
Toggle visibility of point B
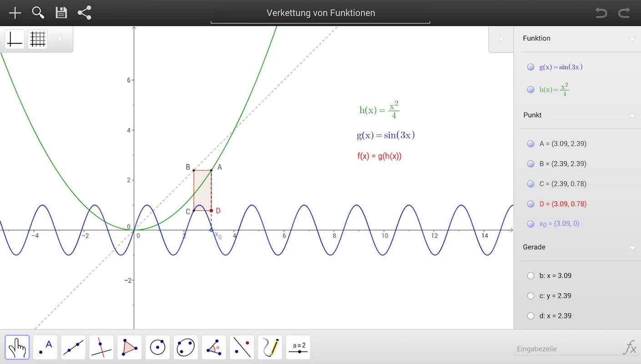tap(530, 164)
